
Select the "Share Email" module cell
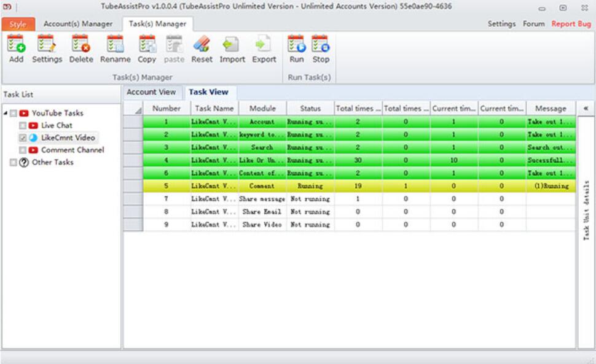pyautogui.click(x=262, y=212)
